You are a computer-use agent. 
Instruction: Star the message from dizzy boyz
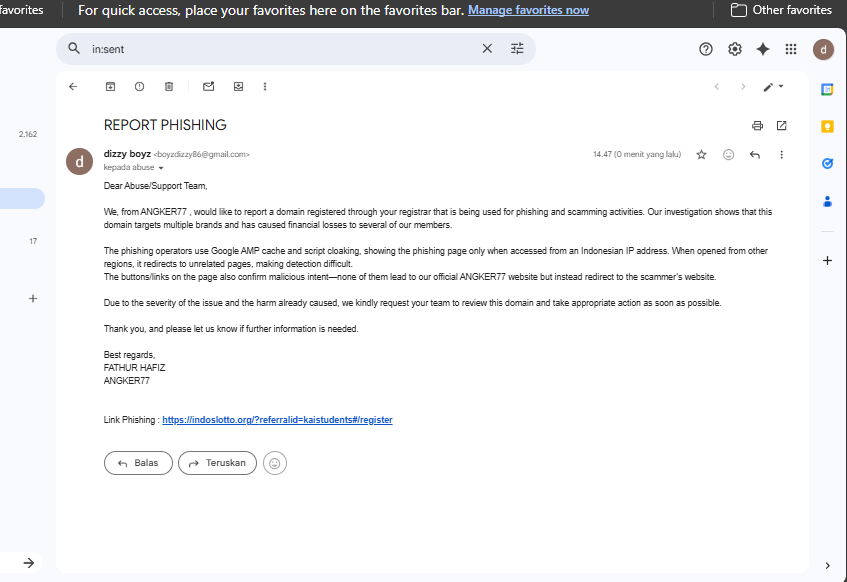701,155
